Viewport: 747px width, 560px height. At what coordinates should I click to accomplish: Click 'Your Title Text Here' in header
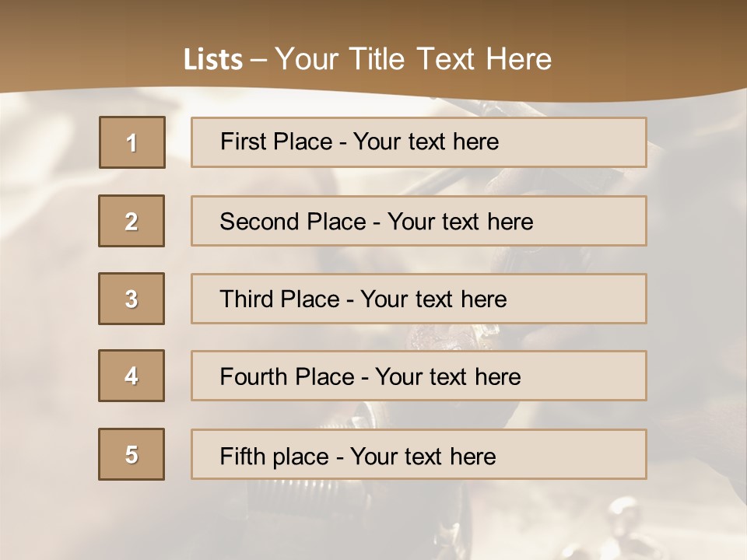pos(413,60)
